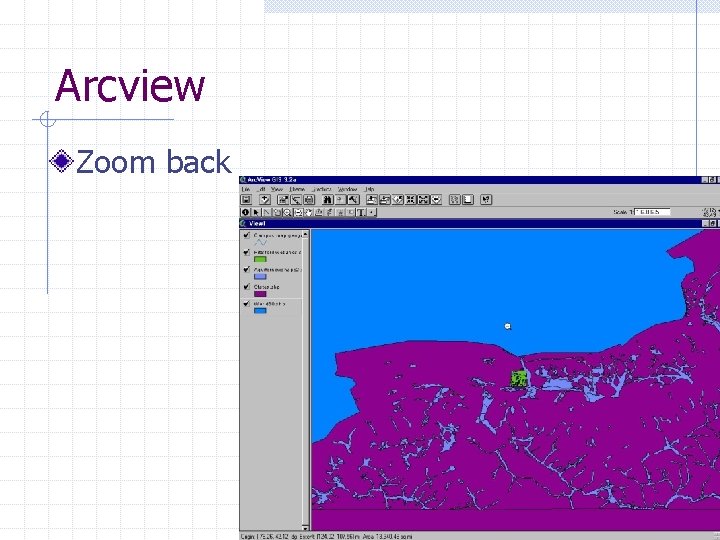The image size is (720, 540).
Task: Open the Help menu
Action: [x=369, y=189]
